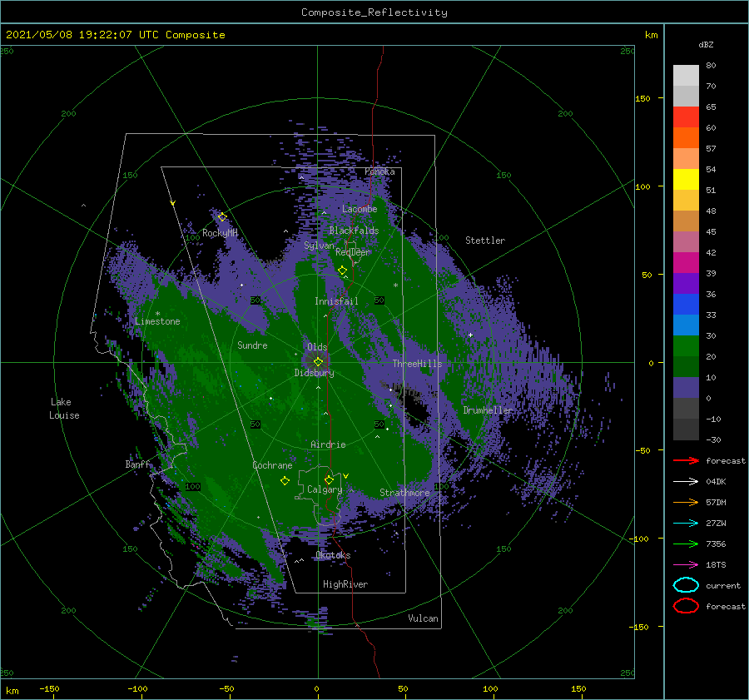This screenshot has height=700, width=749.
Task: Click the HighRiver city label
Action: coord(345,584)
